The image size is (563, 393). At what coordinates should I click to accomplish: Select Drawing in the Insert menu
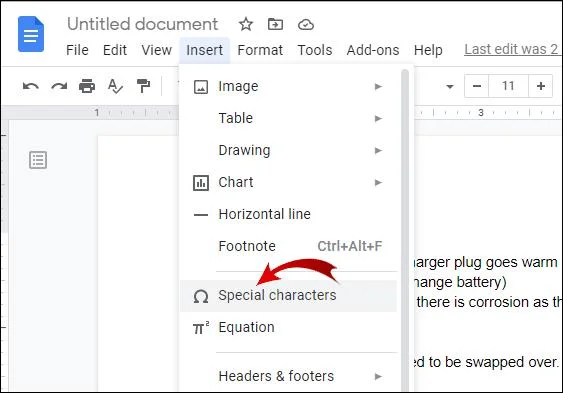[x=288, y=150]
